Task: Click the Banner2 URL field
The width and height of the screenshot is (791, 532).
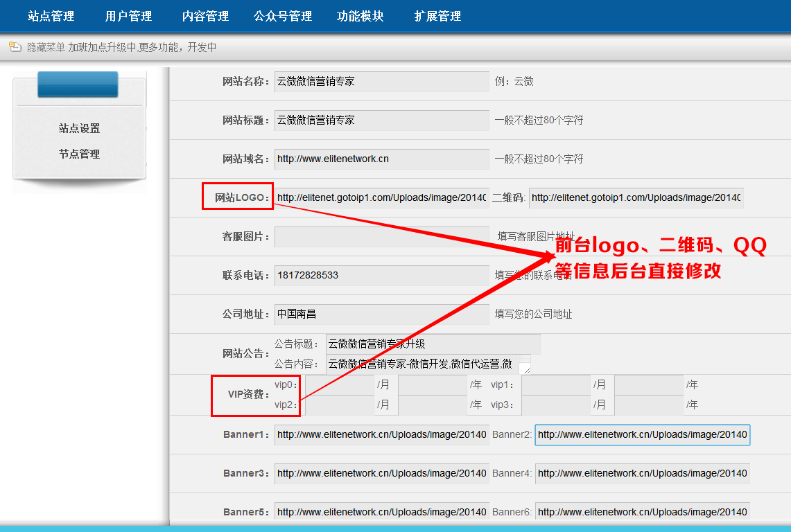Action: pos(642,435)
